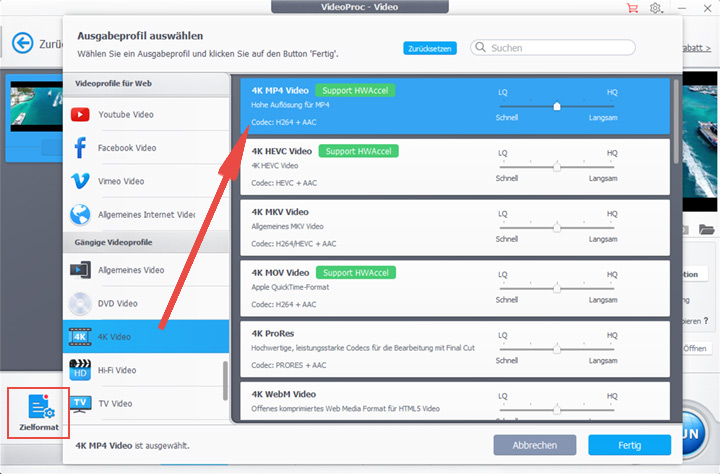This screenshot has height=474, width=720.
Task: Click the Facebook Video logo icon
Action: pyautogui.click(x=80, y=147)
